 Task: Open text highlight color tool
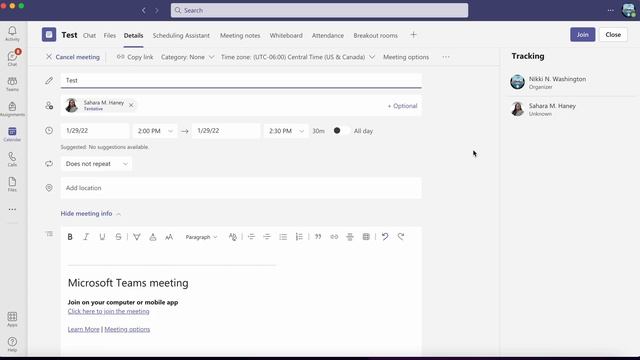tap(137, 237)
